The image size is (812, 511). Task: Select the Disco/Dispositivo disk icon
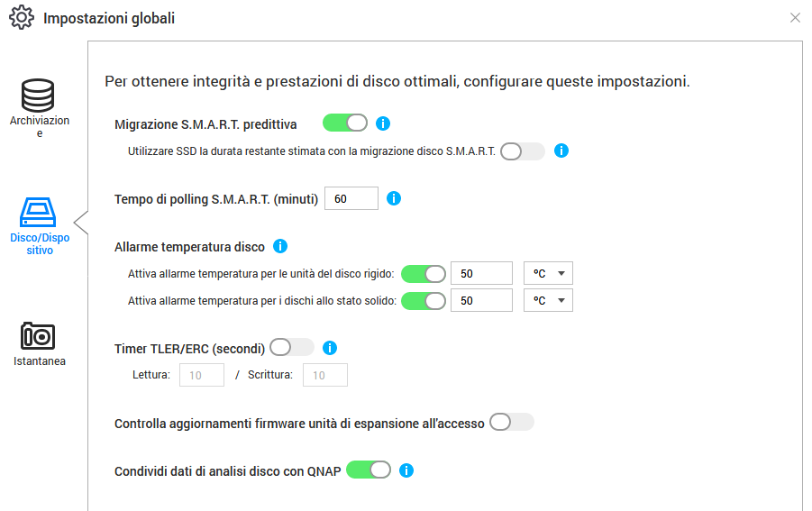(x=39, y=214)
